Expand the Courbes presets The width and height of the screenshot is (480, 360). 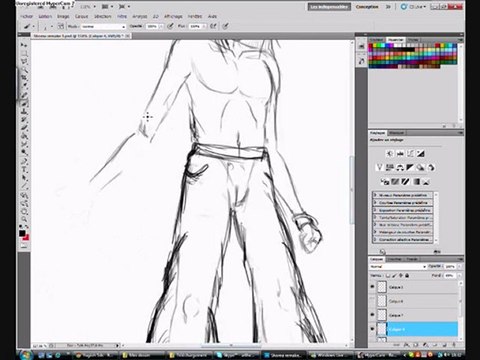point(375,203)
